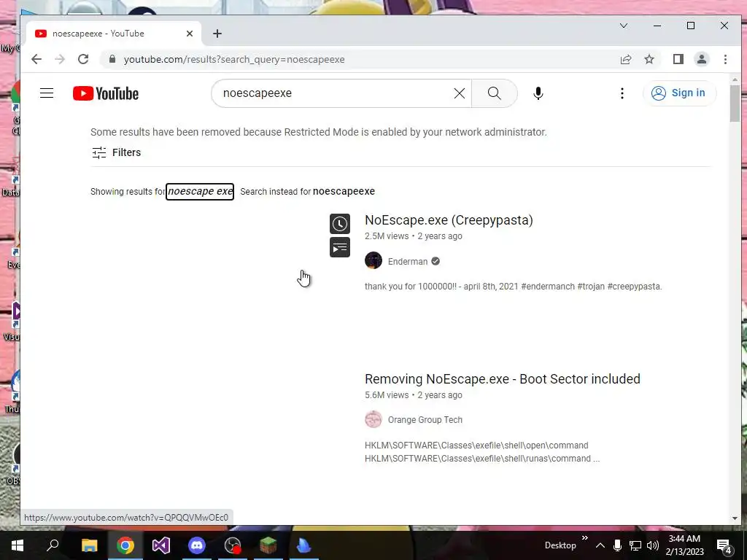The image size is (747, 560).
Task: Click the page vertical scrollbar thumb
Action: [735, 103]
